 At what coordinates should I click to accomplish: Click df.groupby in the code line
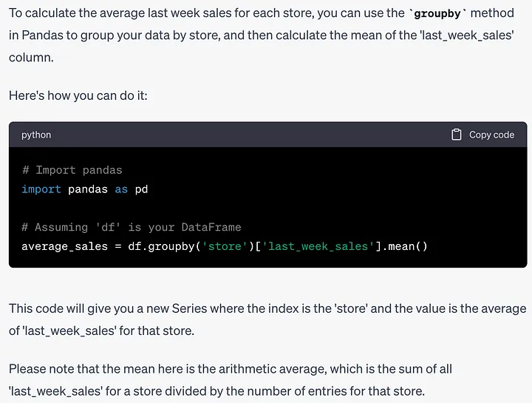(x=160, y=245)
